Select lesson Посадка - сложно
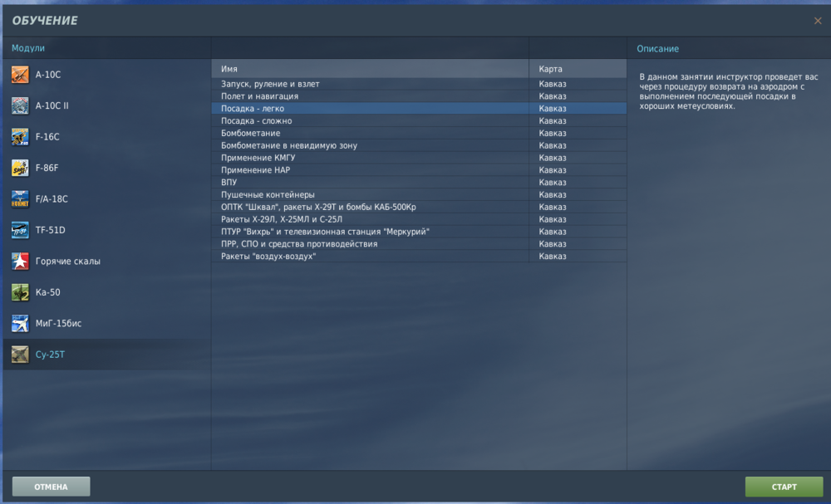 (x=419, y=120)
